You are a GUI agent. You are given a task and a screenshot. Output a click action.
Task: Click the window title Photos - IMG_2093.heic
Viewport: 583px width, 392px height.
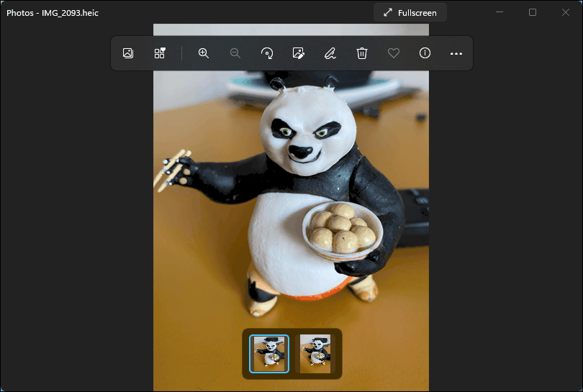coord(53,13)
